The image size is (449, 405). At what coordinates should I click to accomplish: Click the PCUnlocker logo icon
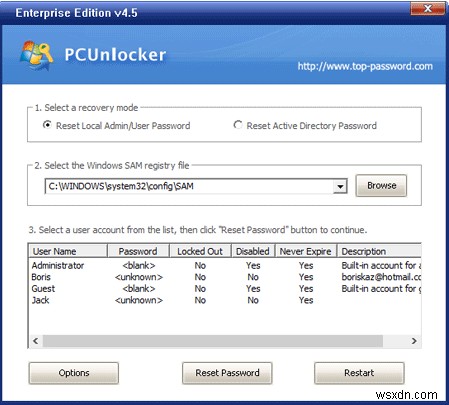pyautogui.click(x=36, y=55)
